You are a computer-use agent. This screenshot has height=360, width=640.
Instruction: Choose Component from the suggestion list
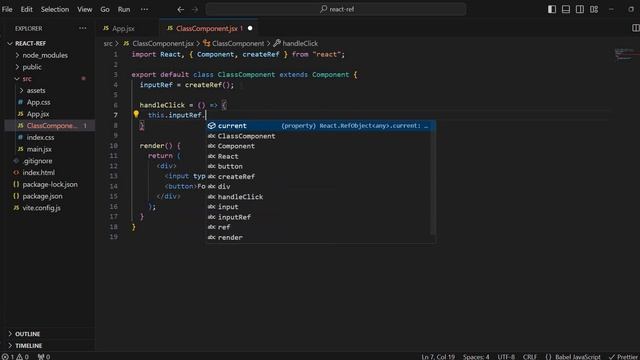coord(320,146)
